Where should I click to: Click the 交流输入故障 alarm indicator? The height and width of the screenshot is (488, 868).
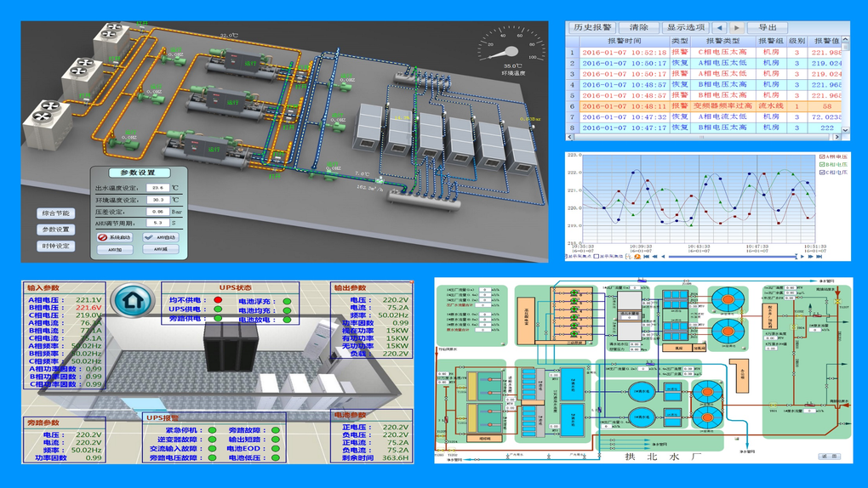pyautogui.click(x=212, y=449)
